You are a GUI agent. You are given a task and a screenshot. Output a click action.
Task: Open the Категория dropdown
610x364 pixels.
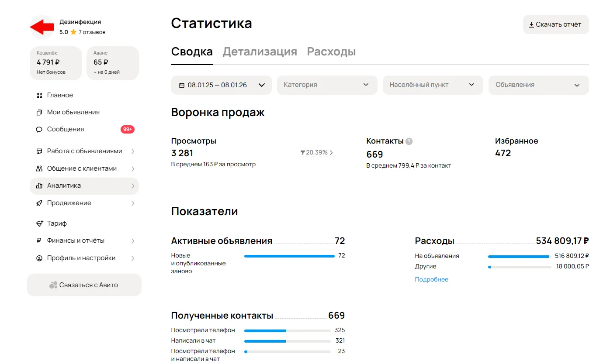[x=327, y=85]
